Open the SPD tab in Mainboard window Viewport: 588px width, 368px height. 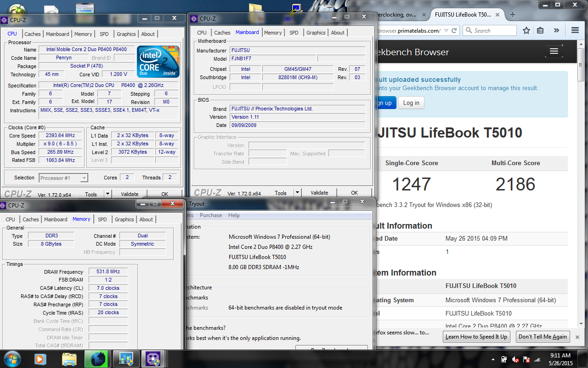[x=294, y=33]
